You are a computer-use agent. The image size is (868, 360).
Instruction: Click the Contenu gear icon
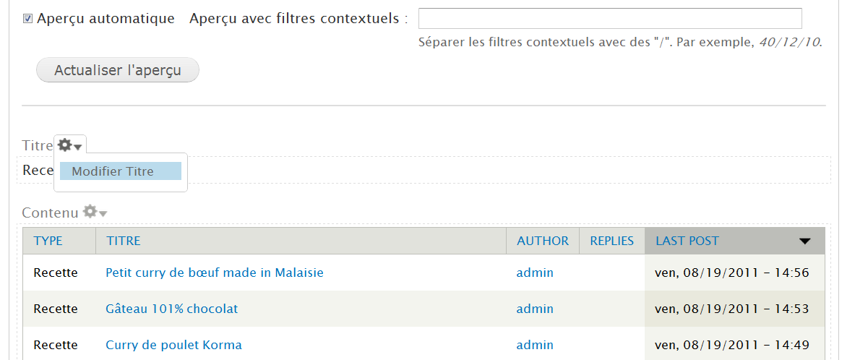click(90, 212)
